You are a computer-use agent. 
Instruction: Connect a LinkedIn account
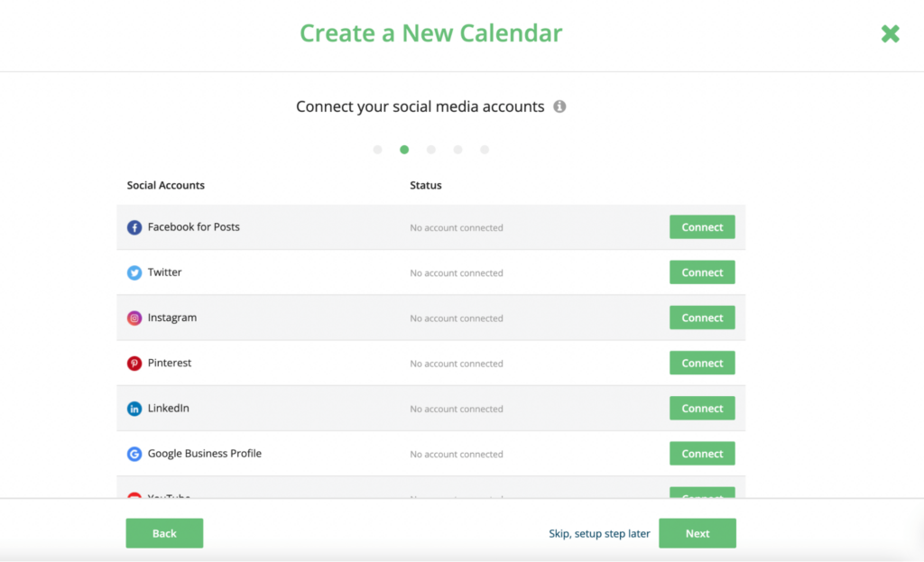coord(702,408)
